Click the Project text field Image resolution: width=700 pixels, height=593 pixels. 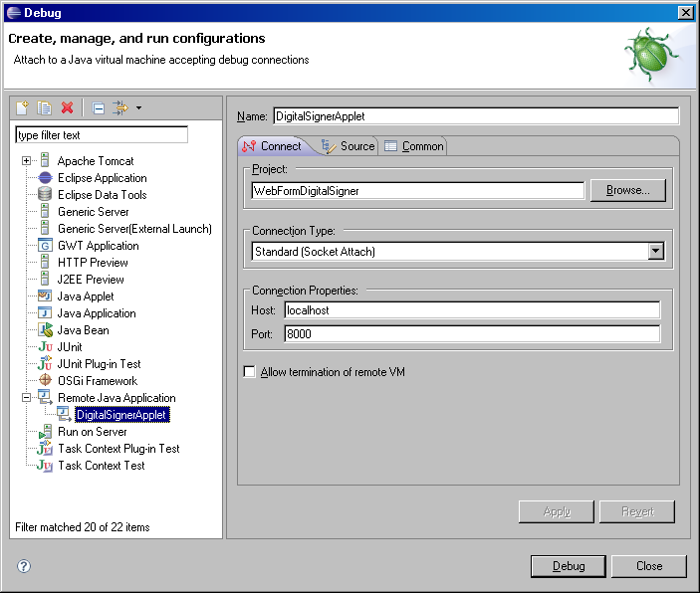tap(418, 190)
